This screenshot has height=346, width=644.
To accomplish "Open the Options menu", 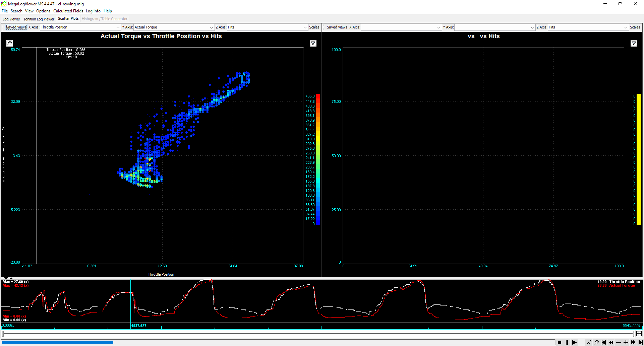I will coord(43,11).
